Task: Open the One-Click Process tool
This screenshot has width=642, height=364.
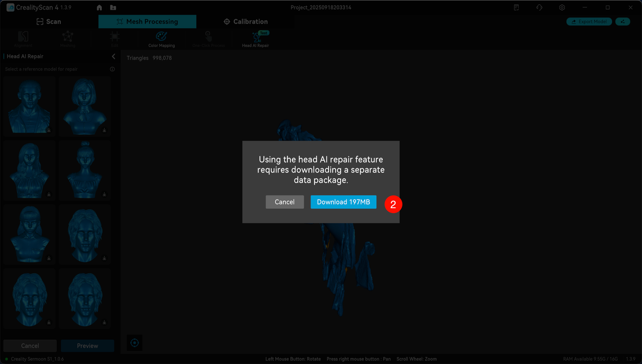Action: (x=208, y=39)
